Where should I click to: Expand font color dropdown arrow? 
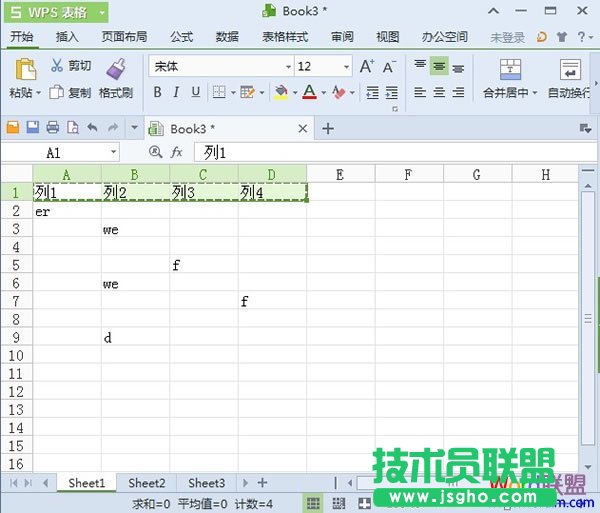324,93
